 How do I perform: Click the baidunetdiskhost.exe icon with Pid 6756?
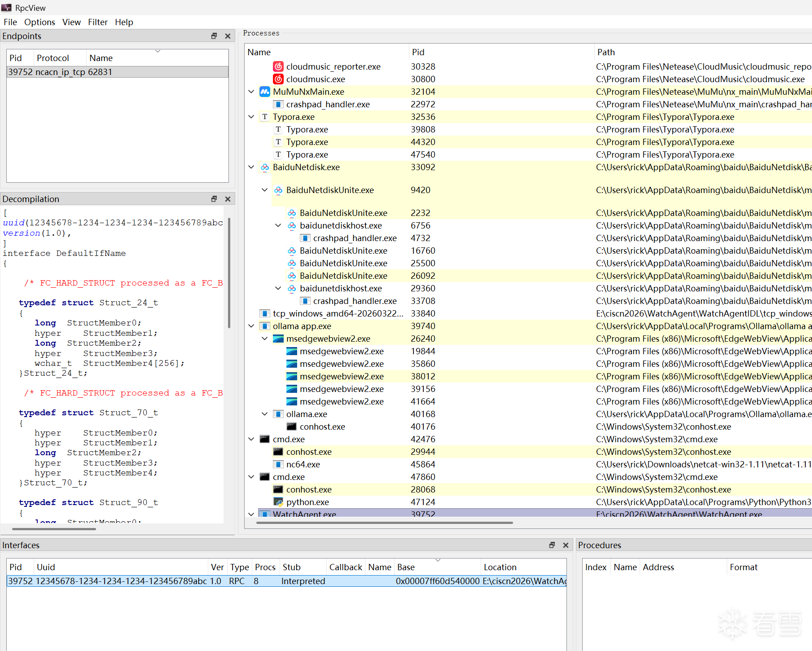click(x=292, y=225)
